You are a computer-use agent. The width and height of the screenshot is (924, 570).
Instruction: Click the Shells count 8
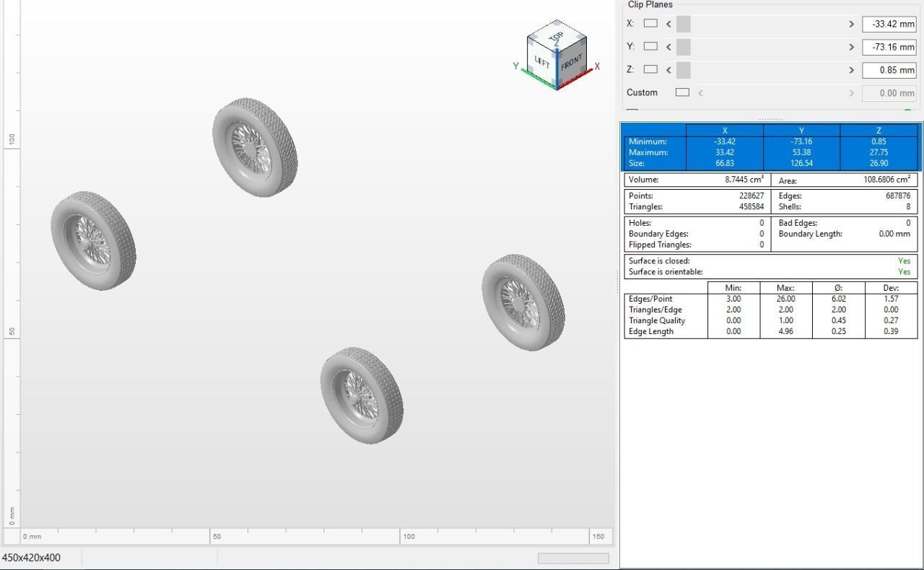coord(908,206)
